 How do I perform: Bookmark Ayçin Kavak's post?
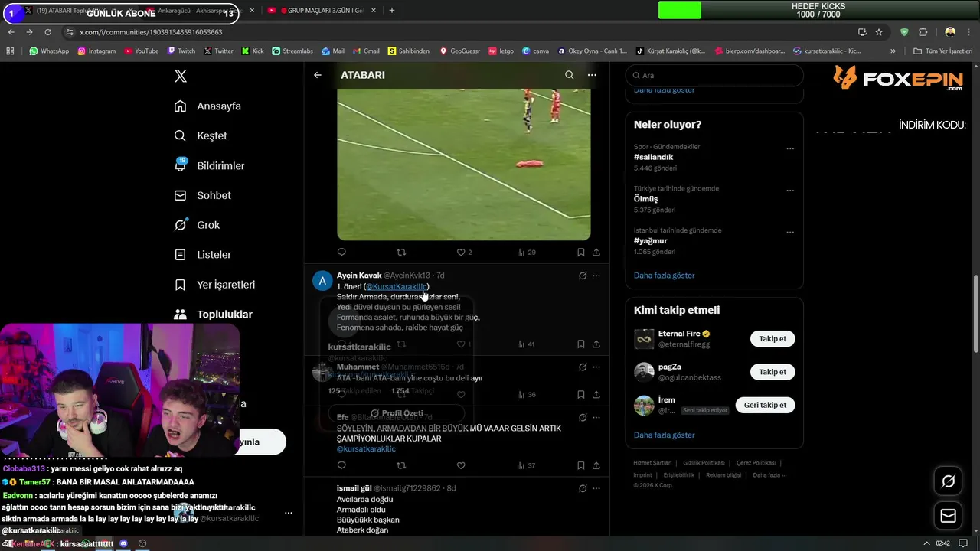click(x=581, y=344)
